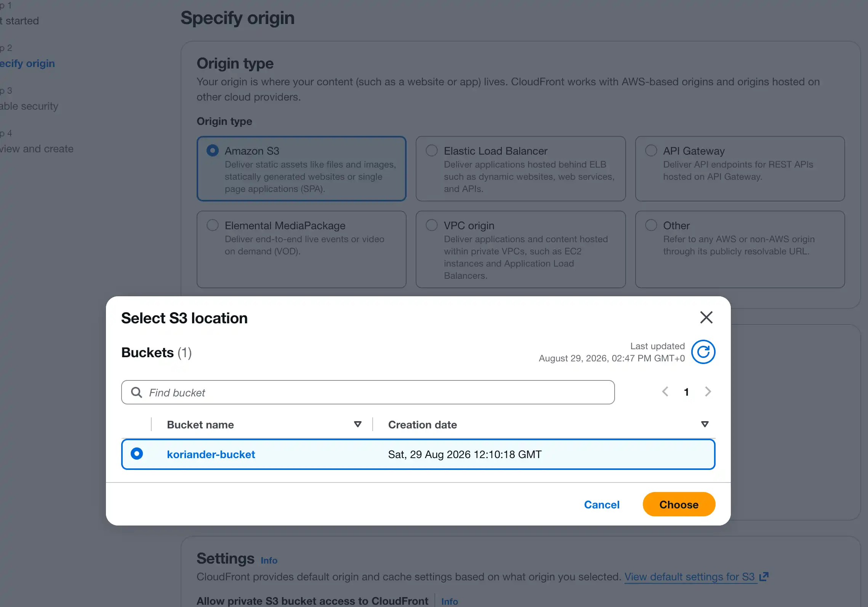Refresh the S3 buckets list

703,352
